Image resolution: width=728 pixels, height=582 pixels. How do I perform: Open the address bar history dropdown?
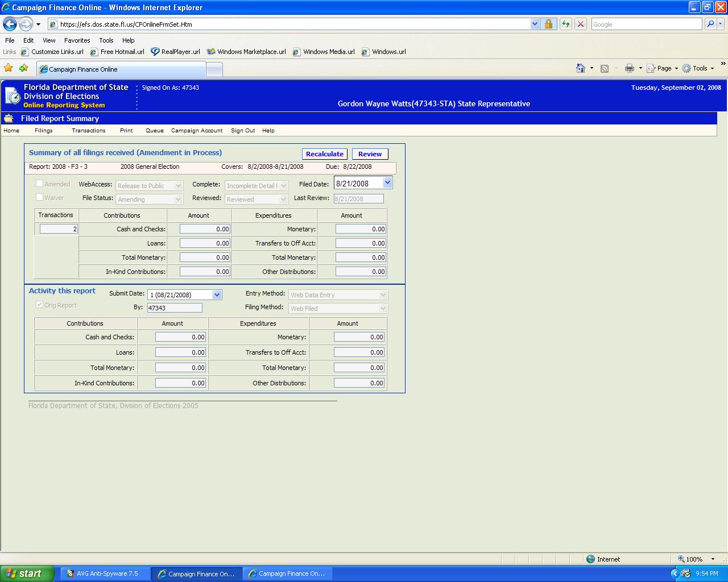(535, 24)
